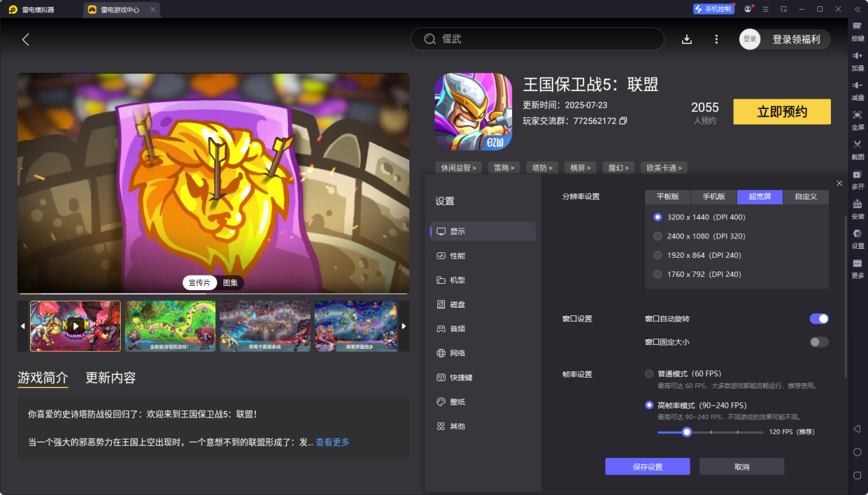Open the title bar hamburger menu
Screen dimensions: 868x495
click(766, 9)
